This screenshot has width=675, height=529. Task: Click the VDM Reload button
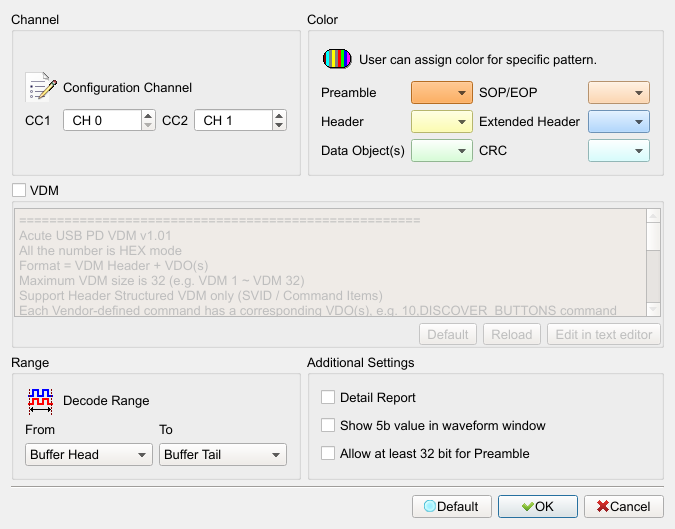click(x=512, y=334)
